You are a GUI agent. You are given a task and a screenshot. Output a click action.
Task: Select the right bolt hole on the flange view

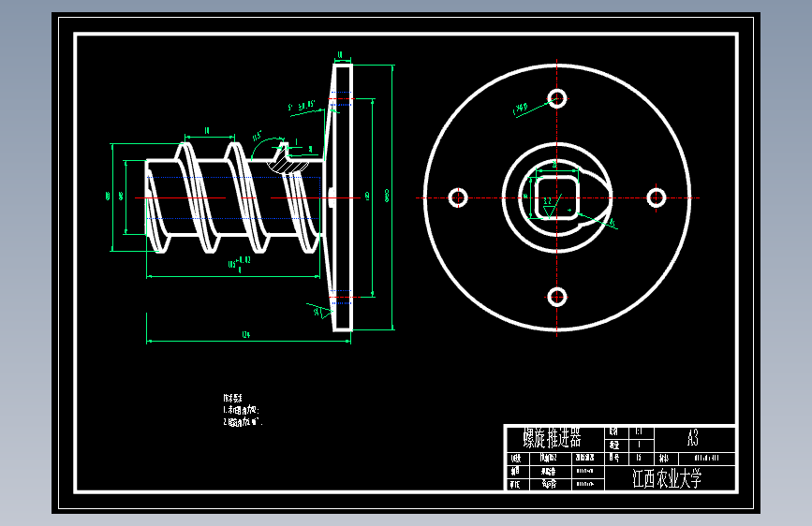(657, 197)
